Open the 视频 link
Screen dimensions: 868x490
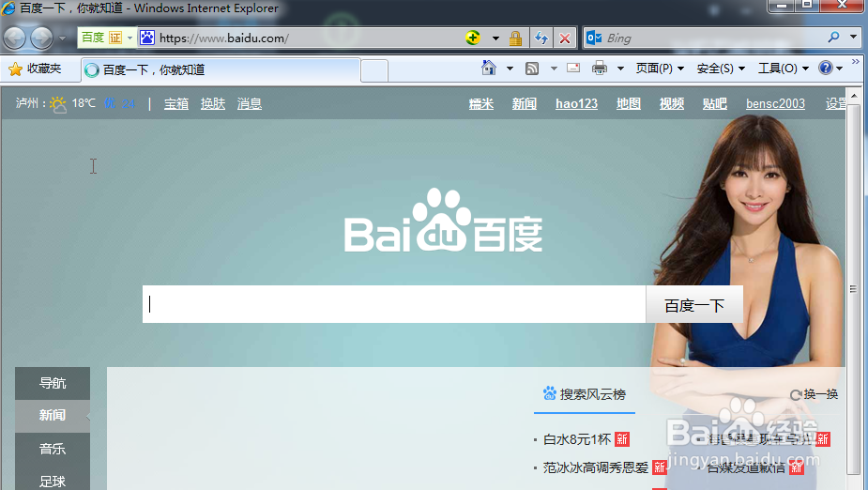click(x=672, y=103)
